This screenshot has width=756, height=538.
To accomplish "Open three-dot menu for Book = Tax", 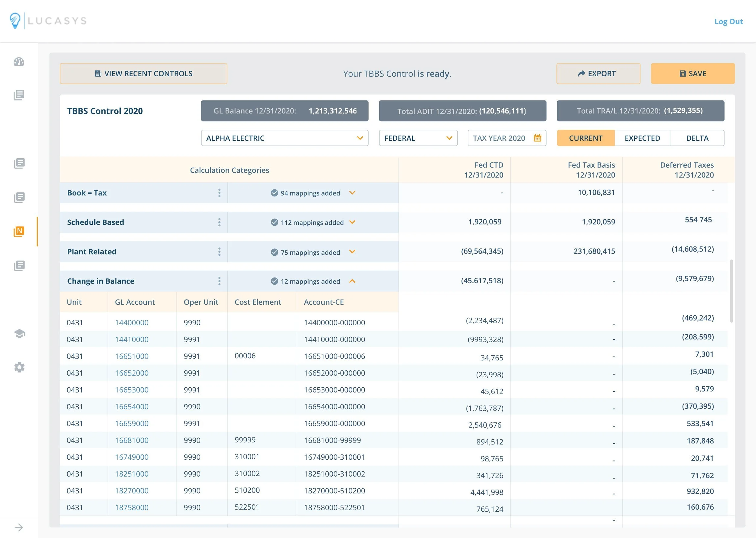I will [219, 193].
